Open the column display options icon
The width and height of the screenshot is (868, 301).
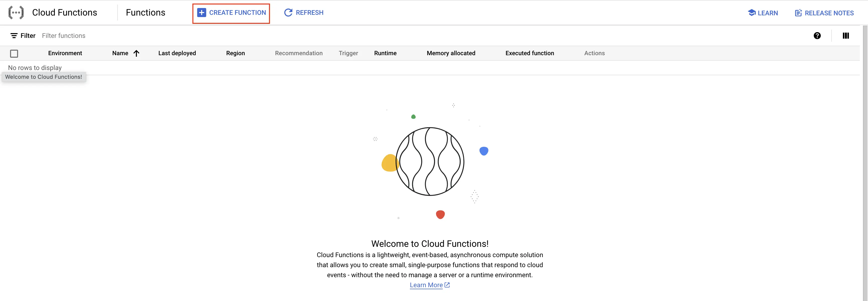[846, 36]
